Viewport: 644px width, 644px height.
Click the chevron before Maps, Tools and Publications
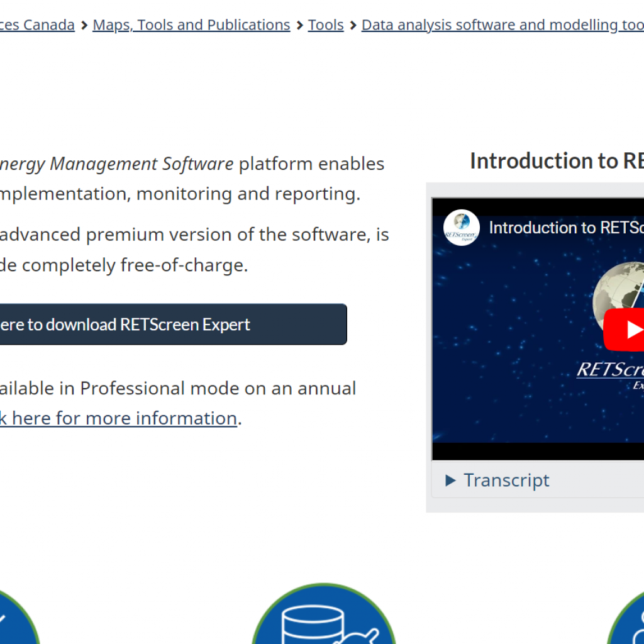(x=84, y=25)
